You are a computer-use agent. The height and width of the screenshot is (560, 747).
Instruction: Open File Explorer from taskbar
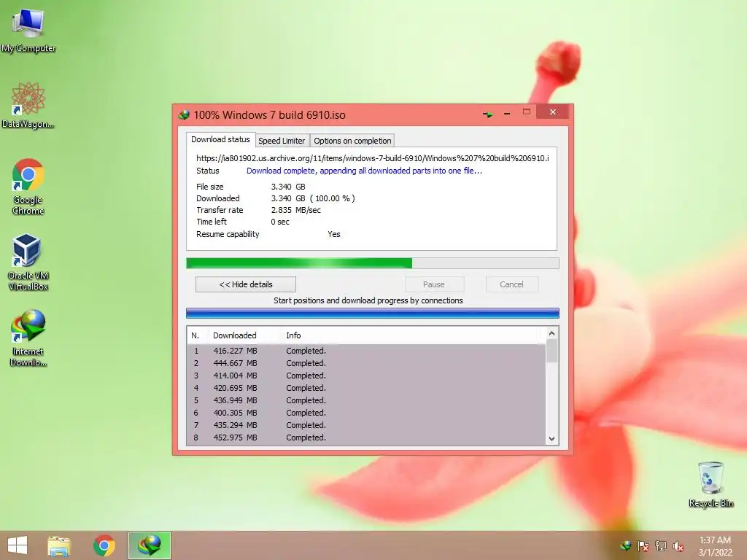click(x=59, y=545)
